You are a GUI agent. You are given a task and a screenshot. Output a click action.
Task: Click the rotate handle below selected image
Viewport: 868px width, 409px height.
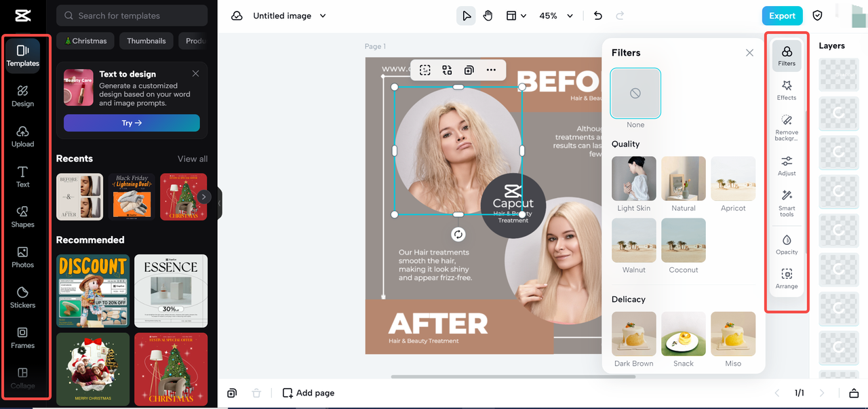click(458, 234)
